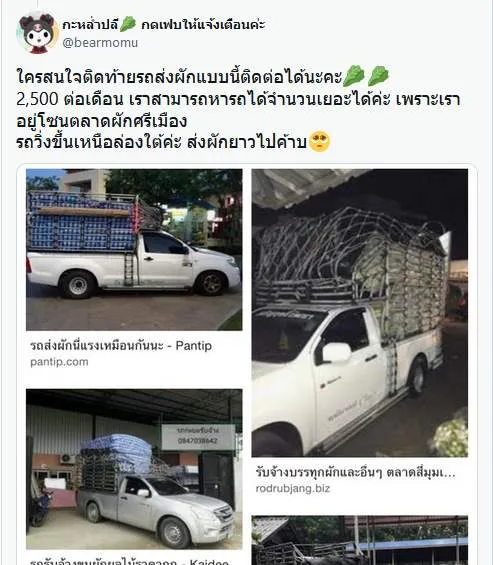Open the silver pickup truck image
The image size is (493, 565).
[134, 469]
